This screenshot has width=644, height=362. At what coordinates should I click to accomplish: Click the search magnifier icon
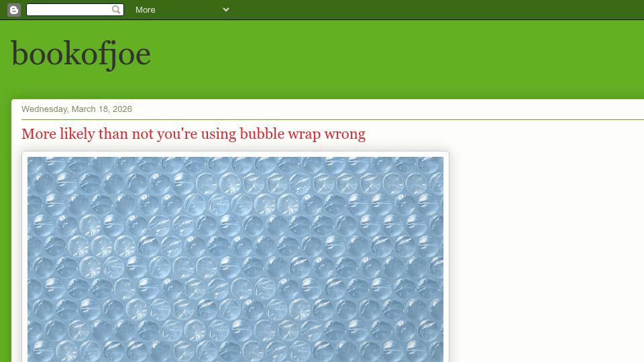point(116,9)
